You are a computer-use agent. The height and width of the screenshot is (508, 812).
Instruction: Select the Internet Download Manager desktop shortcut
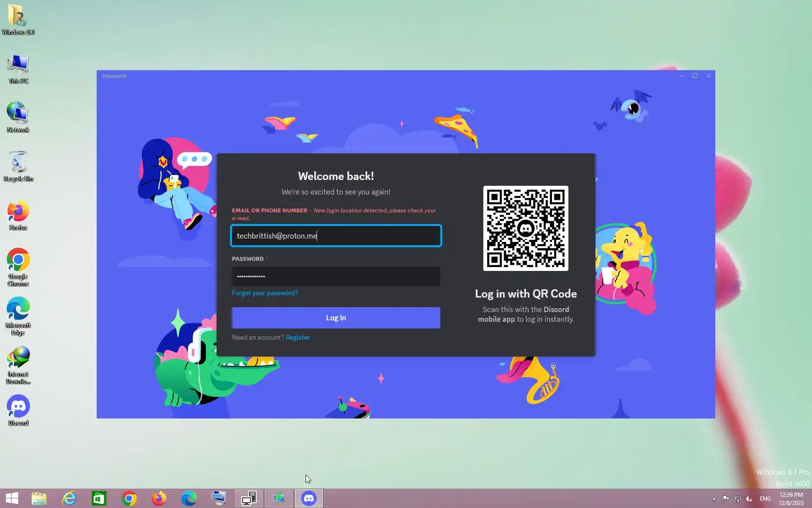[18, 365]
